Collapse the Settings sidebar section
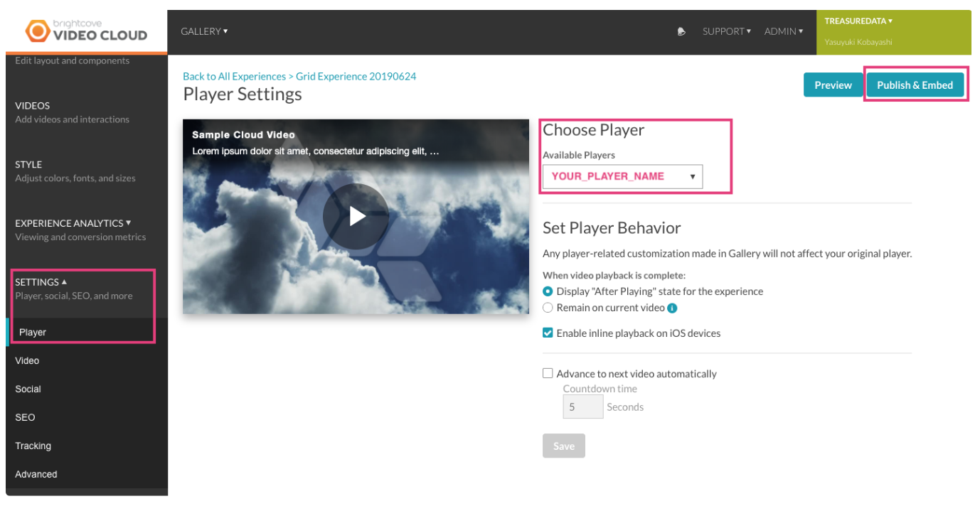The width and height of the screenshot is (980, 506). pyautogui.click(x=41, y=282)
